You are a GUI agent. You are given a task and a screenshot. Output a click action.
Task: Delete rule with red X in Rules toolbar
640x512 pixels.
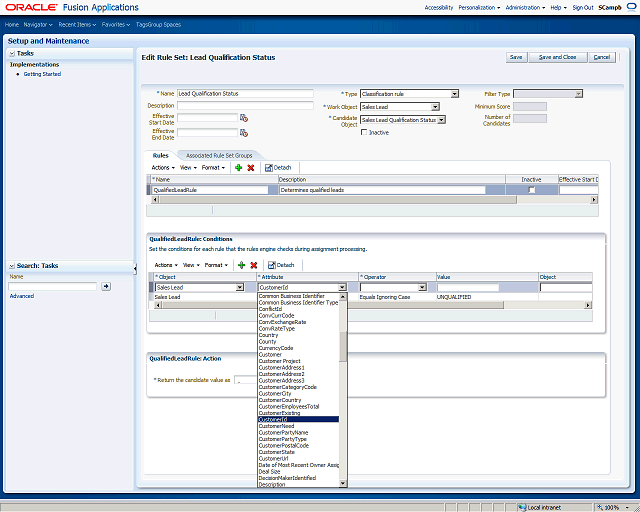(x=251, y=167)
